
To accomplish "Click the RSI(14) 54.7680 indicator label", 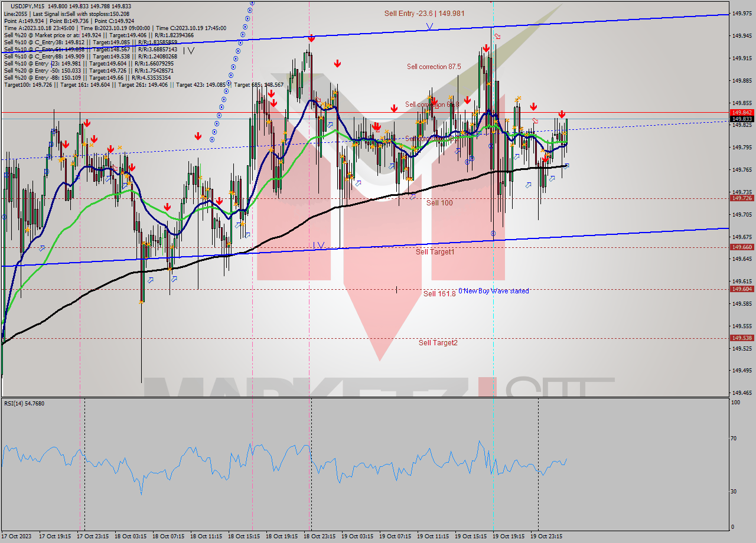I will (x=24, y=404).
